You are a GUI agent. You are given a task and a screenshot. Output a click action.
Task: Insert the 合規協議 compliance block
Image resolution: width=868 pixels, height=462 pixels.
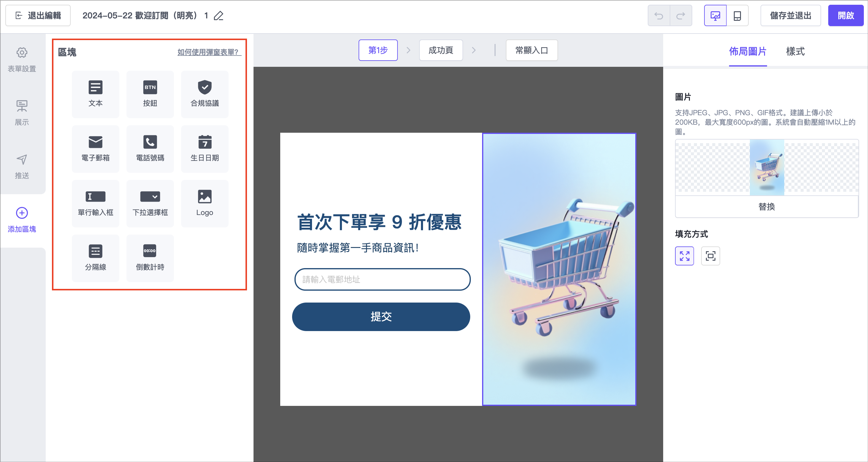point(205,94)
